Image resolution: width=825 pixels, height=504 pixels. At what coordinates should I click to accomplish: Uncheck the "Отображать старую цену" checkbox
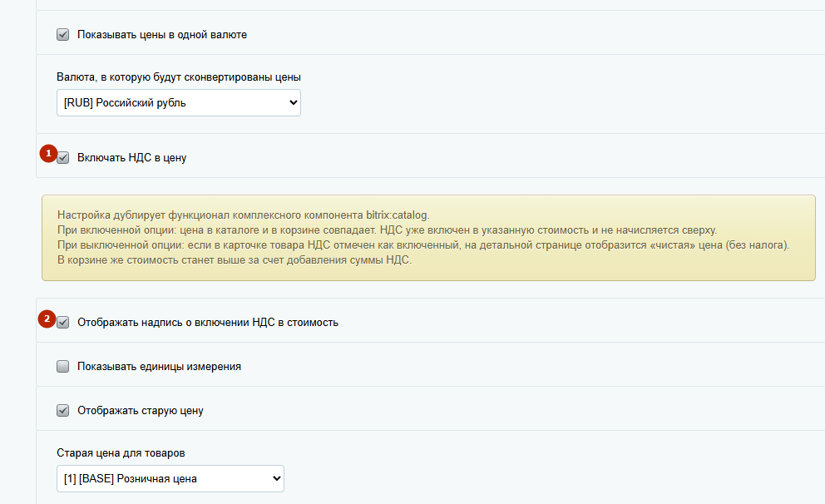click(x=63, y=410)
